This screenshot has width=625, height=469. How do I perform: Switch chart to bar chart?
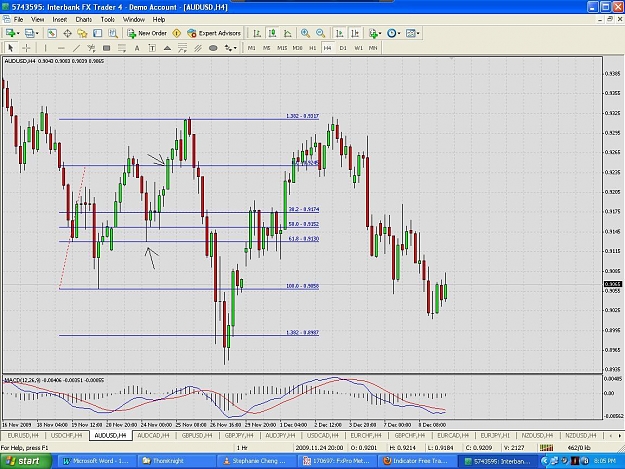pos(257,33)
